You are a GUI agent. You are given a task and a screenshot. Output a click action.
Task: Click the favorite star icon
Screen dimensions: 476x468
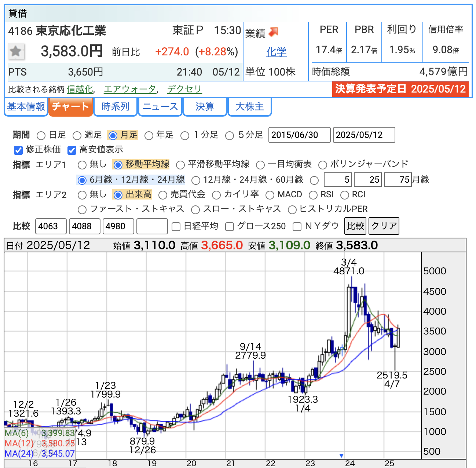16,51
